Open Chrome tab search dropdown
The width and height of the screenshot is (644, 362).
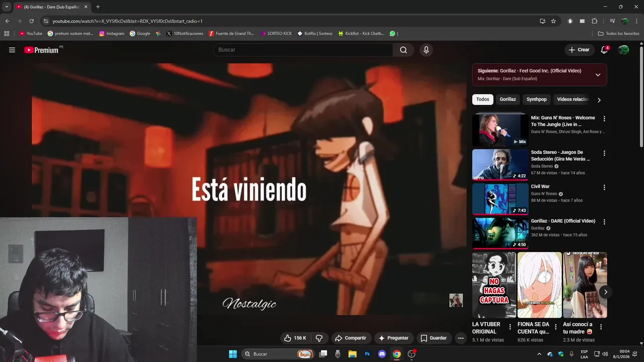7,7
